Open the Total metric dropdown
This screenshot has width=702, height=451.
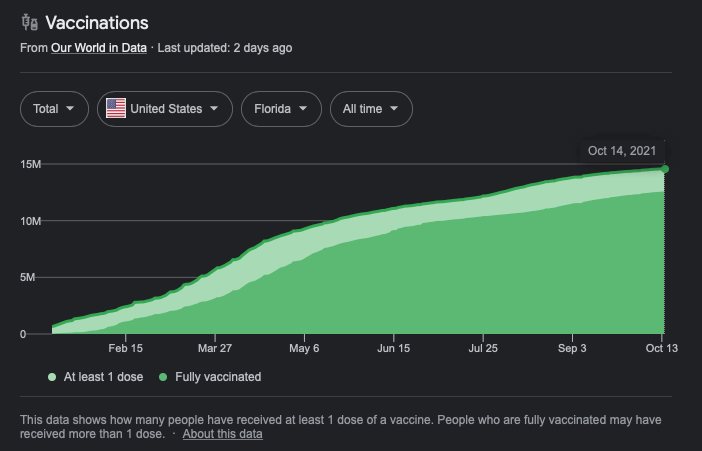[x=54, y=109]
